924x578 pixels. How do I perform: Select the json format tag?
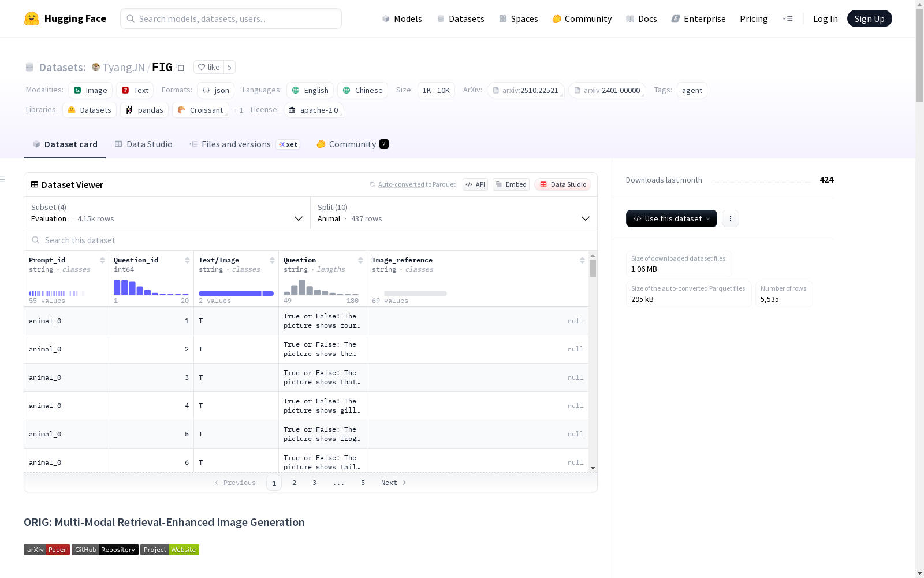(215, 90)
